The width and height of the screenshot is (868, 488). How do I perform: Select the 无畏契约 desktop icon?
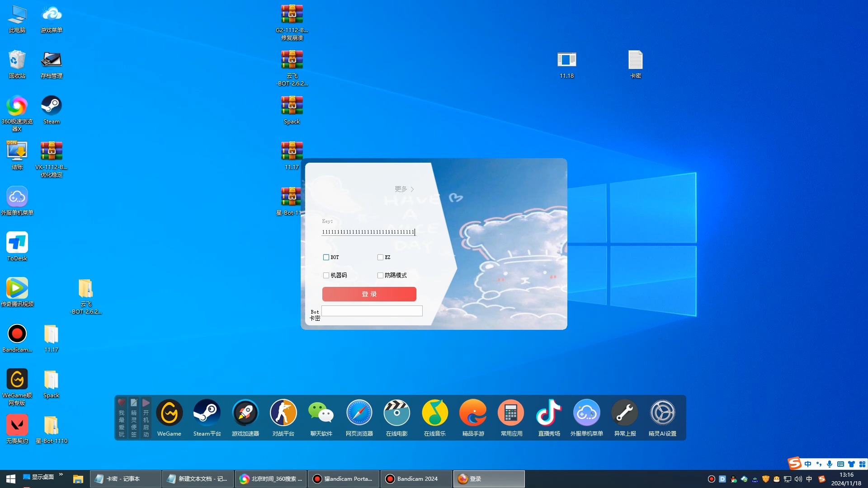pyautogui.click(x=17, y=429)
